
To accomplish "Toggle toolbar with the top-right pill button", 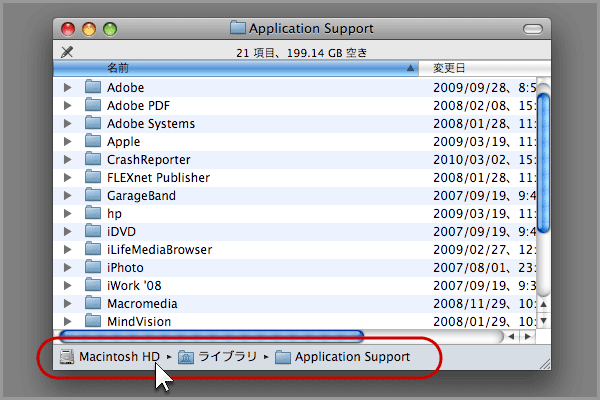I will point(536,28).
